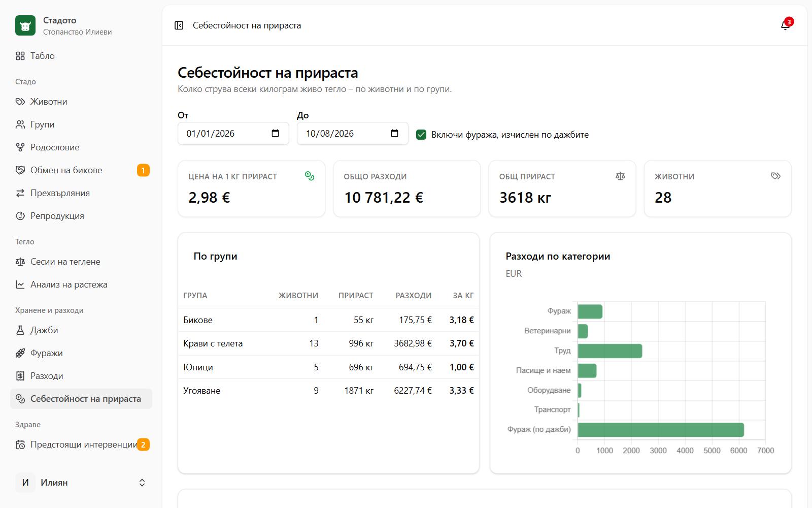
Task: Click the Дажби flask icon
Action: coord(20,330)
